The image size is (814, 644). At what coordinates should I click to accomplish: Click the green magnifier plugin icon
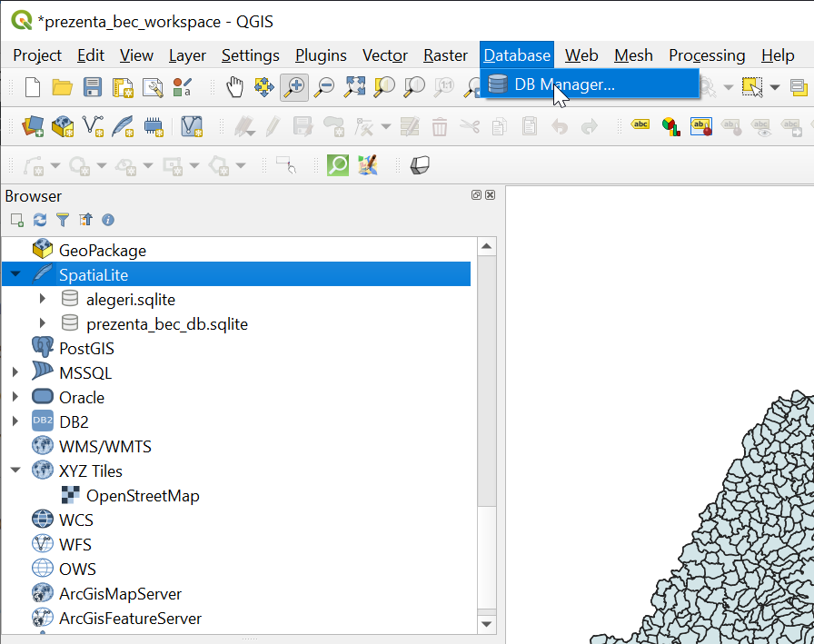click(x=338, y=165)
